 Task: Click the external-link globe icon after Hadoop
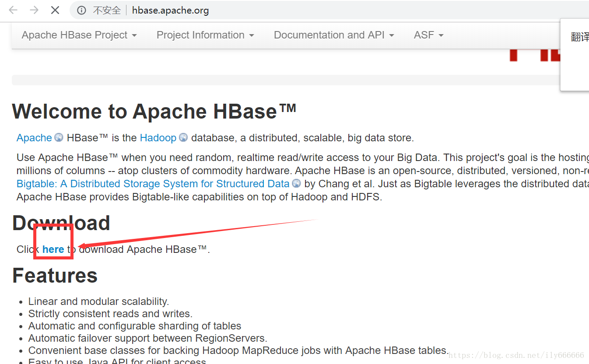click(183, 137)
